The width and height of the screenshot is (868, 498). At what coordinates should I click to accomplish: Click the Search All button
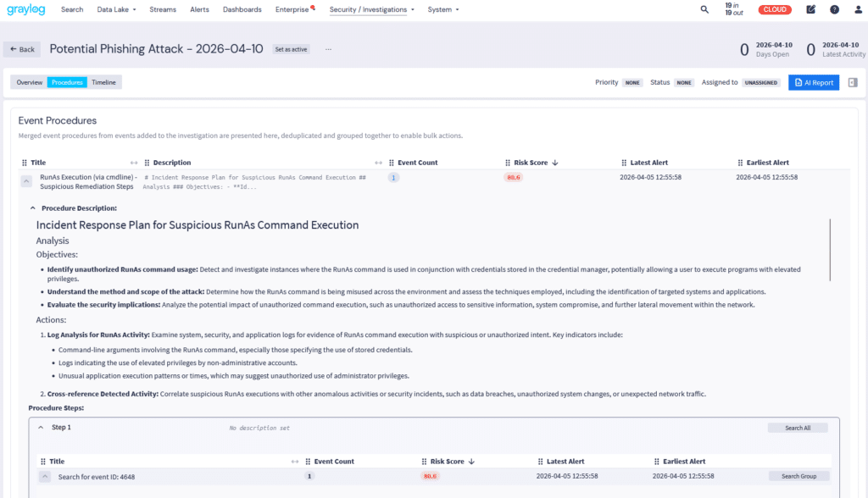coord(798,428)
